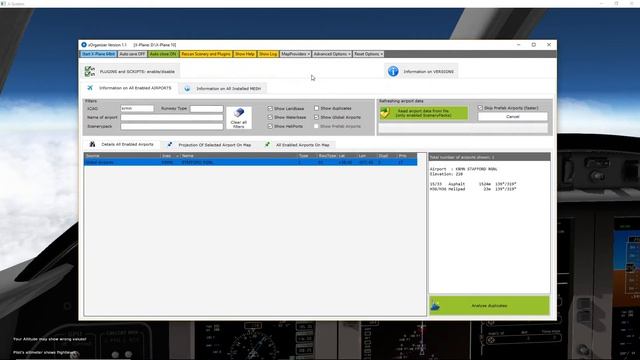Screen dimensions: 640x360
Task: Click Start X-Plane 64bit button
Action: coord(99,54)
